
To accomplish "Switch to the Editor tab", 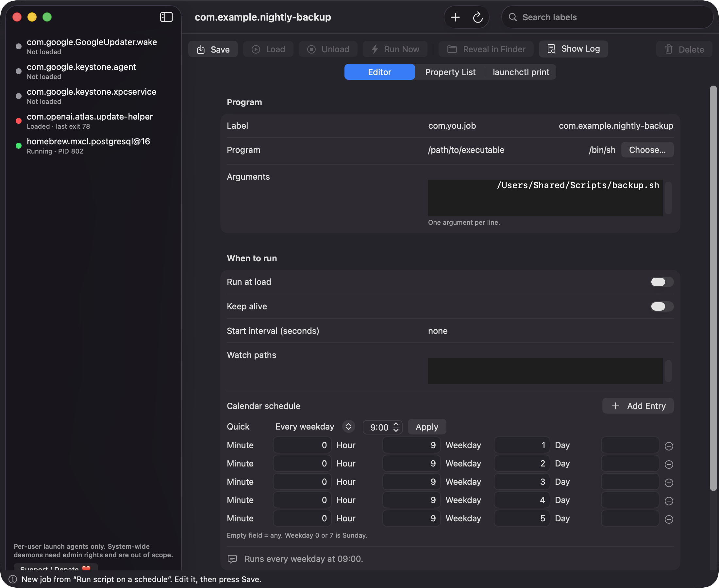I will click(379, 72).
